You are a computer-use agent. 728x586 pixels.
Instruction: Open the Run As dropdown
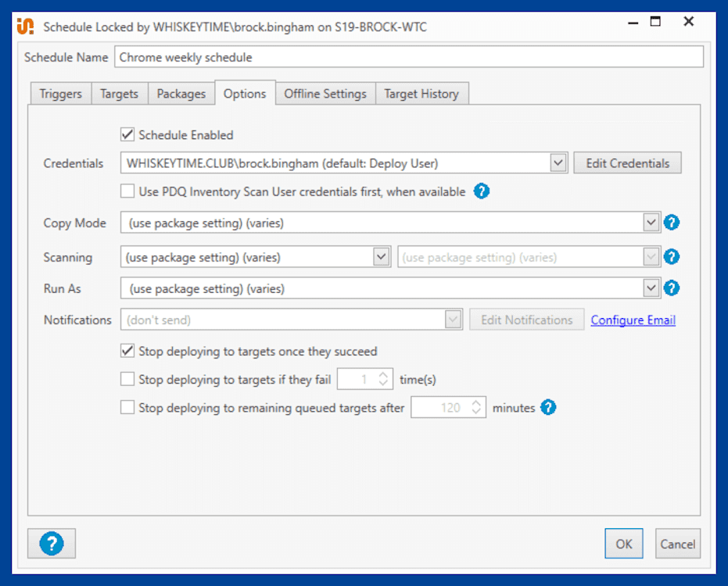pos(651,288)
